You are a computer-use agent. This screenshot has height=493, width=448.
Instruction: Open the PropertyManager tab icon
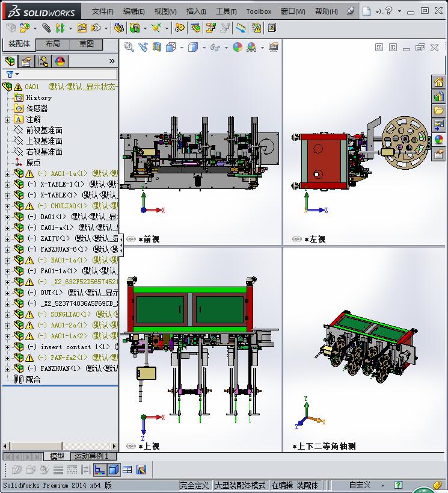26,61
